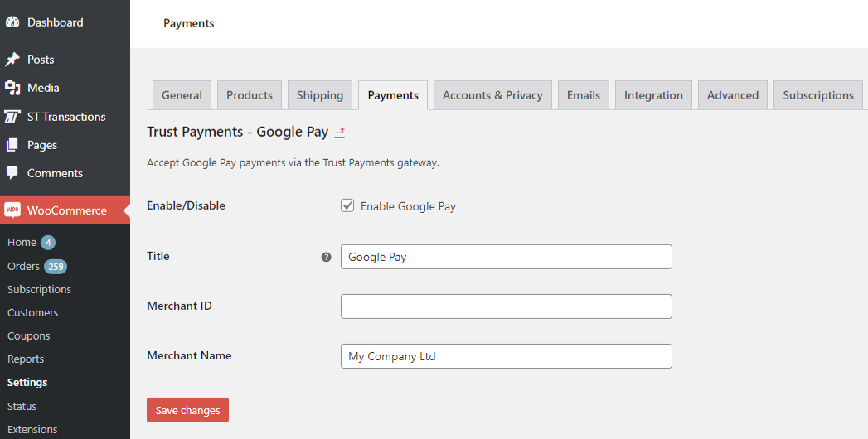This screenshot has height=439, width=868.
Task: Switch to the General tab
Action: tap(182, 95)
